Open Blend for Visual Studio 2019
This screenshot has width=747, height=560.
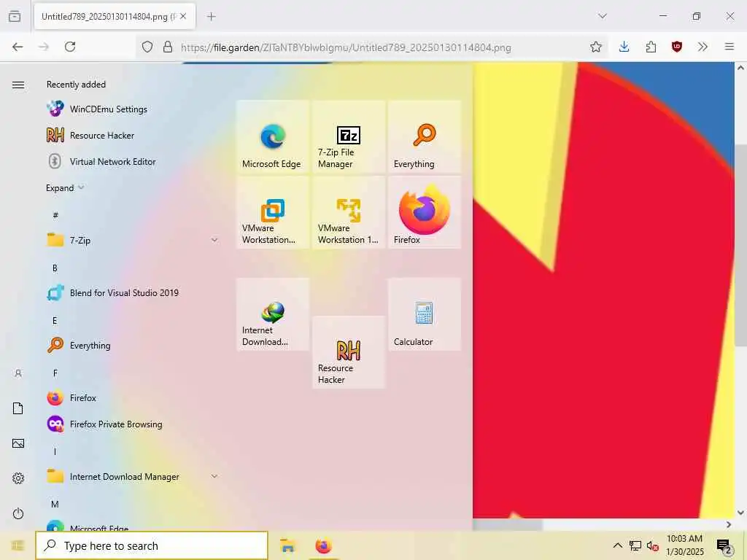[133, 293]
